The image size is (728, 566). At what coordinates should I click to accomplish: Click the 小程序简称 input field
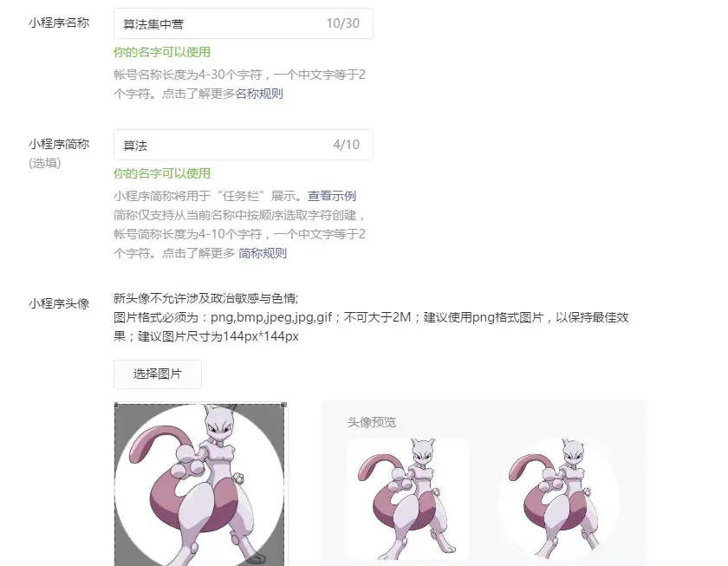tap(244, 145)
